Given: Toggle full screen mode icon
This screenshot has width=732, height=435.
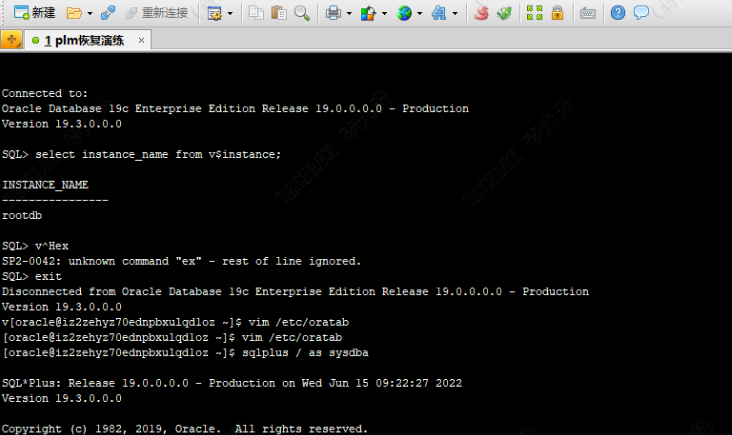Looking at the screenshot, I should click(x=535, y=13).
